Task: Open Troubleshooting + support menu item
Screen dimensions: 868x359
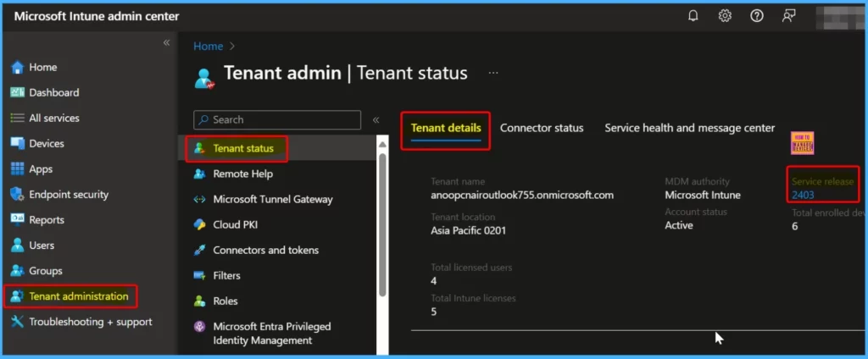Action: coord(91,322)
